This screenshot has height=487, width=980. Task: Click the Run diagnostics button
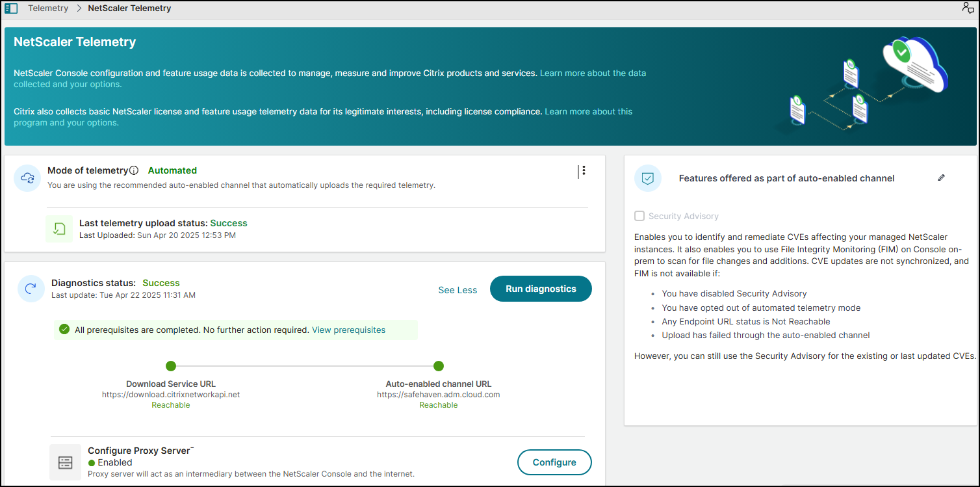tap(541, 289)
